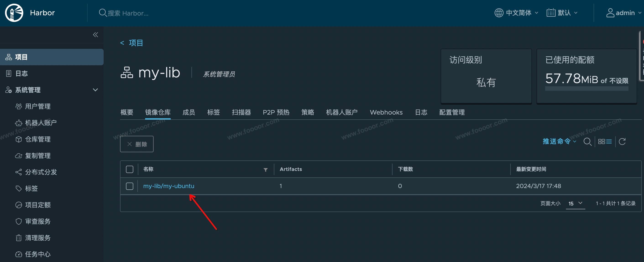644x262 pixels.
Task: Click the repository search magnifier icon
Action: click(x=587, y=142)
